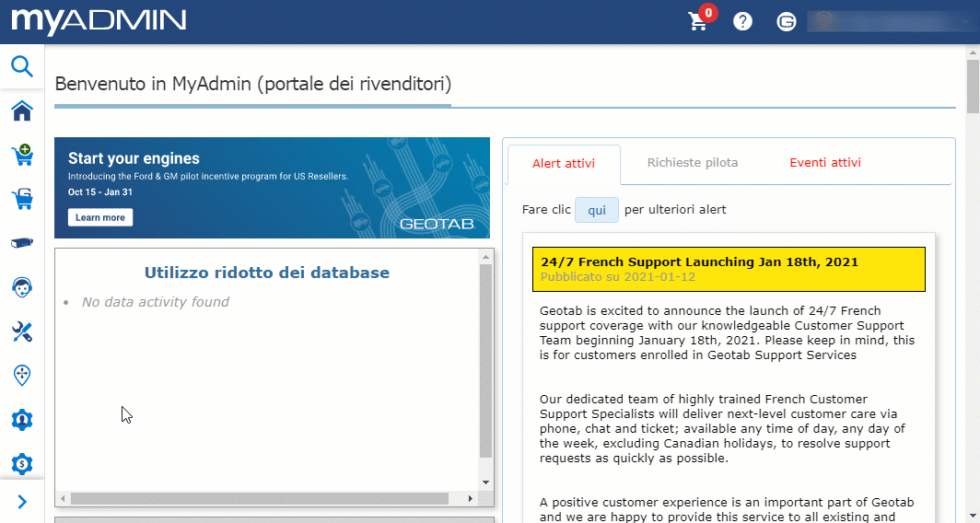Screen dimensions: 980x523
Task: Open the Geotab G cart icon in sidebar
Action: [22, 199]
